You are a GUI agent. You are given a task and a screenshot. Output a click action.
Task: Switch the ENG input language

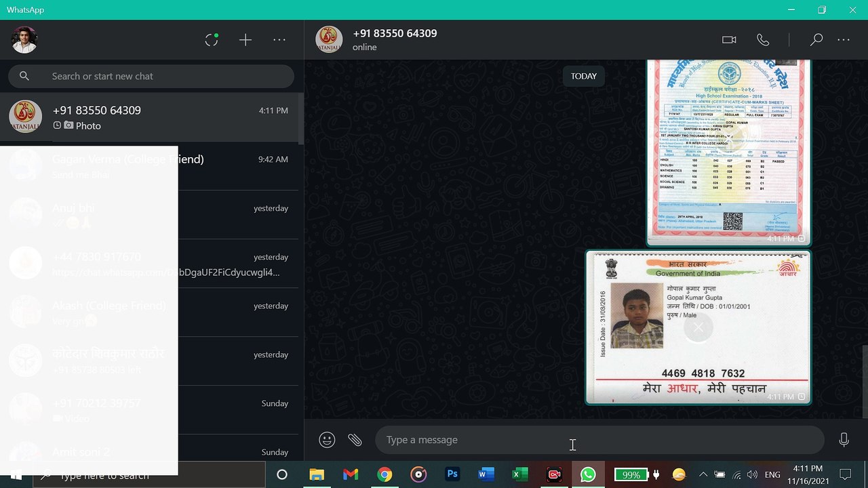(x=772, y=474)
